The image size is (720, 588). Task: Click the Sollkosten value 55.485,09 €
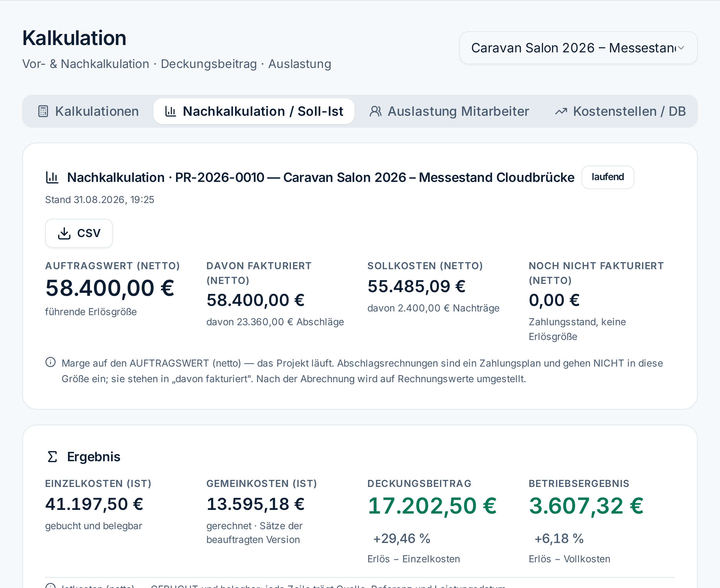click(416, 286)
